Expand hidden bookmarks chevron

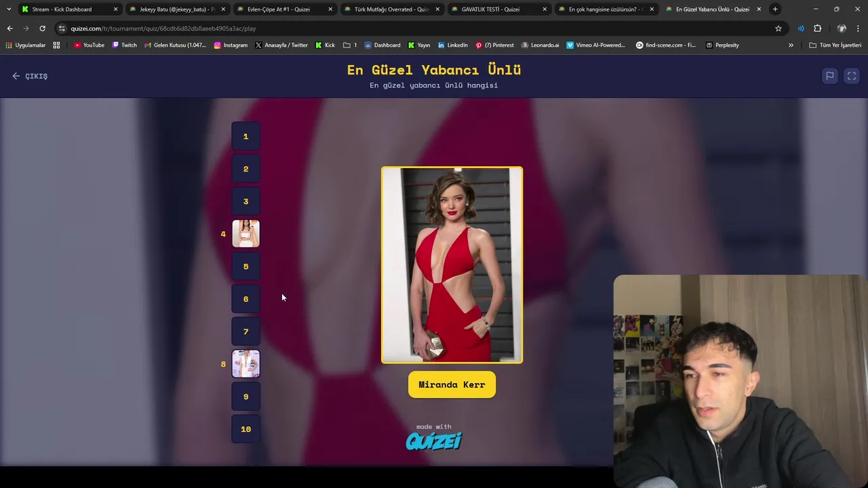pyautogui.click(x=791, y=45)
